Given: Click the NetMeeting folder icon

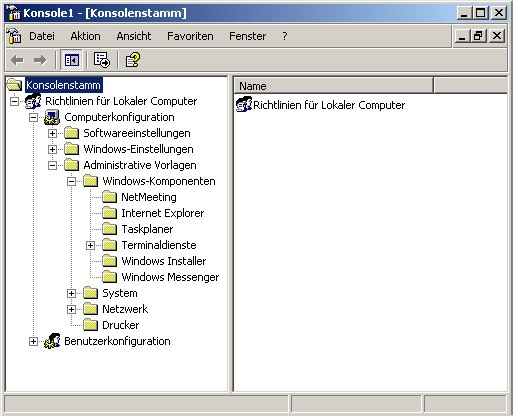Looking at the screenshot, I should click(109, 197).
